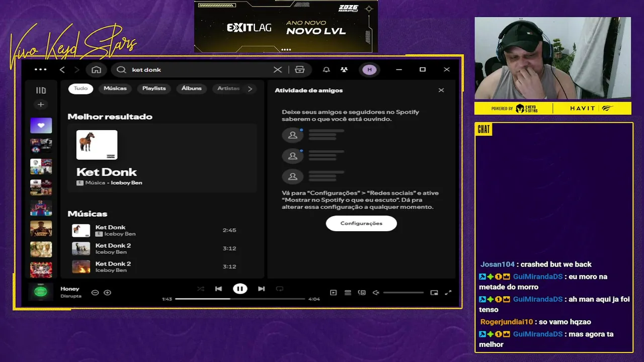Viewport: 644px width, 362px height.
Task: Skip to previous track
Action: [x=218, y=289]
